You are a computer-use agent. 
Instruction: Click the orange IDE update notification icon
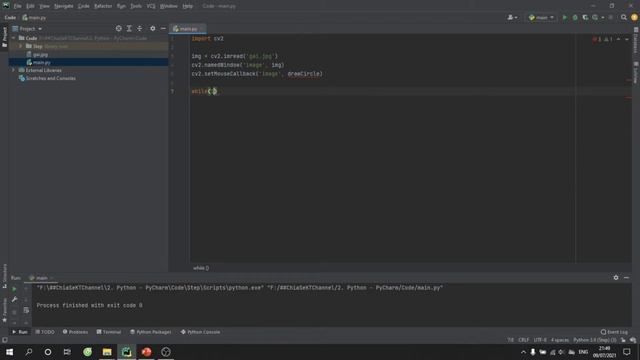634,18
